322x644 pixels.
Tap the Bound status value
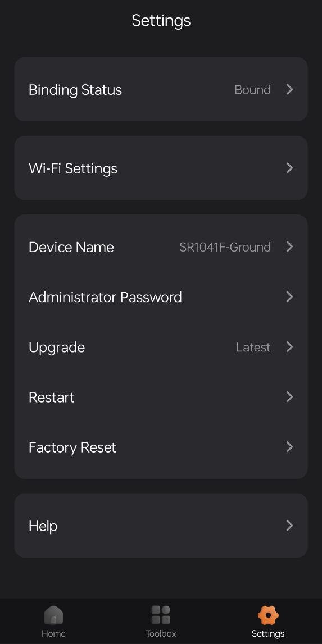[252, 89]
